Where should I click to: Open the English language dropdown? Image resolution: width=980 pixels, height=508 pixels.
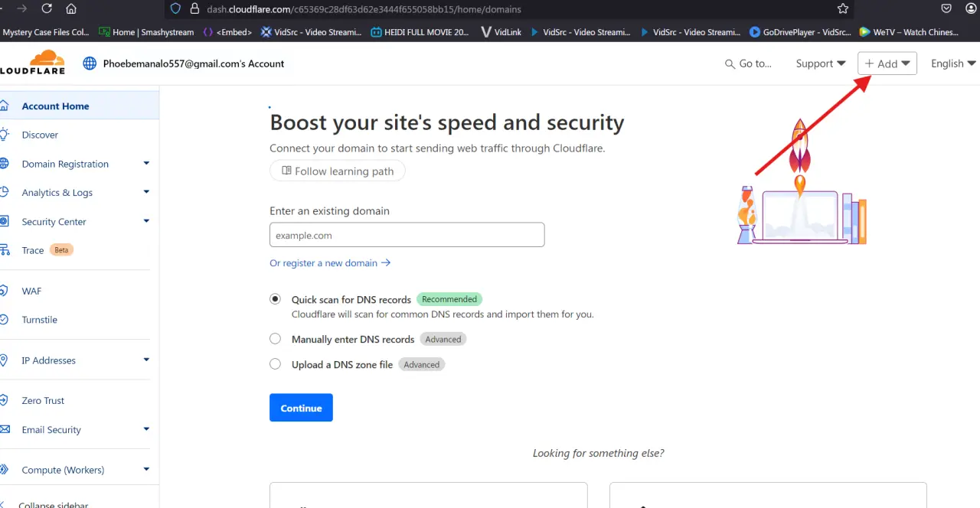953,63
